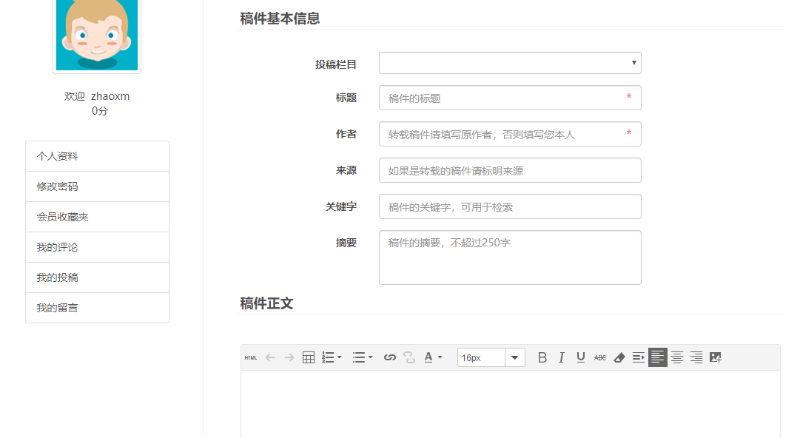This screenshot has height=438, width=800.
Task: Underline the selected text
Action: pos(580,358)
